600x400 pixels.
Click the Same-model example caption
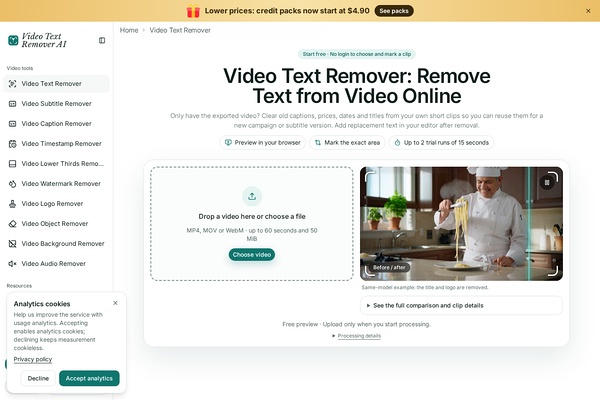(x=425, y=287)
